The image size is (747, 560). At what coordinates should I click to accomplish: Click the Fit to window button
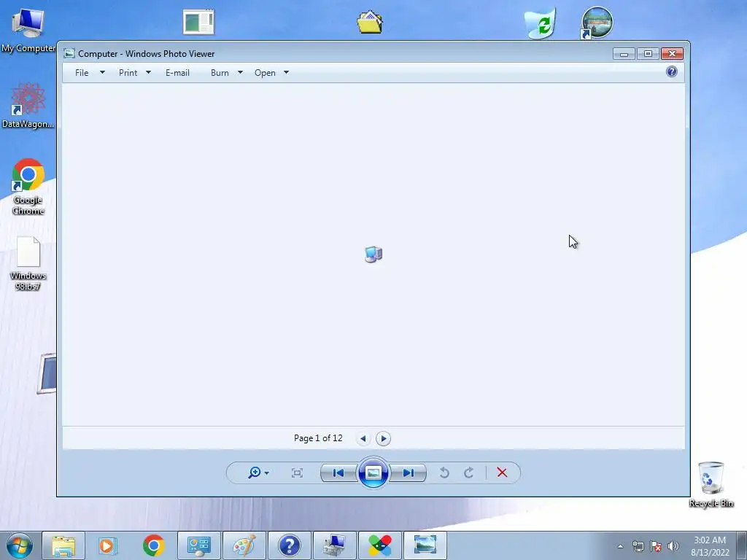[x=297, y=472]
